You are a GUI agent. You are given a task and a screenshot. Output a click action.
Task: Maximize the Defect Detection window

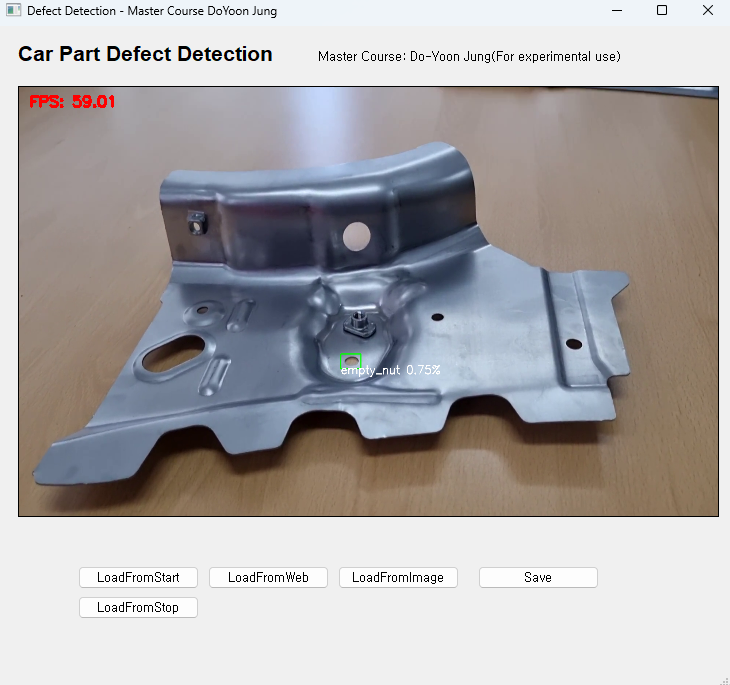click(662, 11)
